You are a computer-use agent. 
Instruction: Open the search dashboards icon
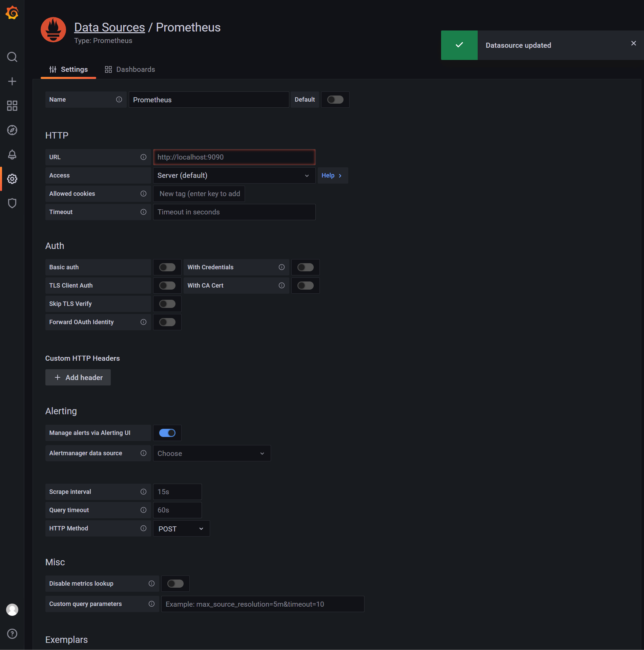(x=12, y=57)
